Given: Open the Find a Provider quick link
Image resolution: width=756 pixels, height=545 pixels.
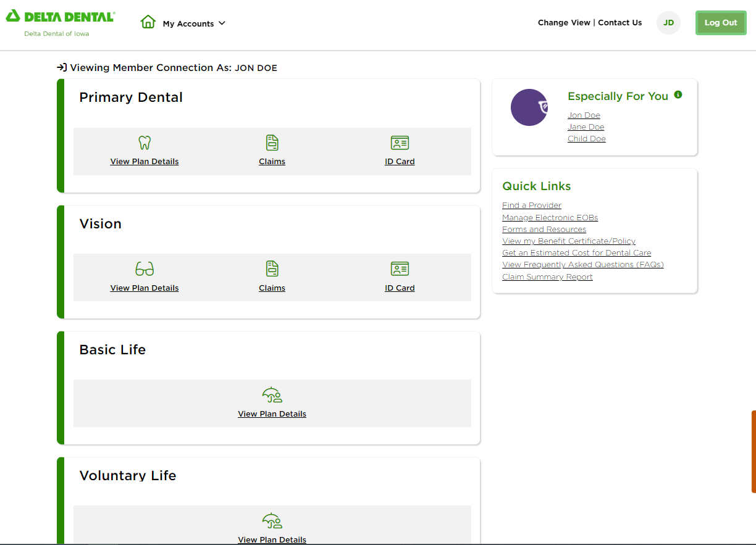Looking at the screenshot, I should point(531,205).
